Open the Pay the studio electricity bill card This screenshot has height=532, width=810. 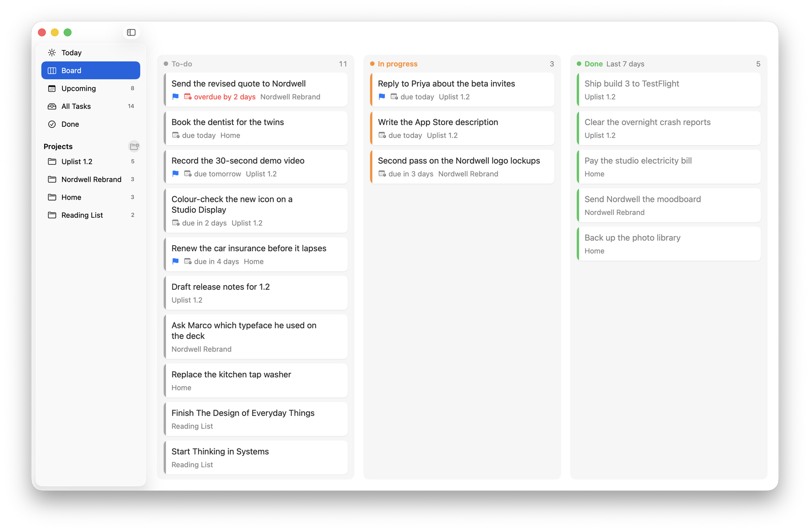(x=669, y=167)
